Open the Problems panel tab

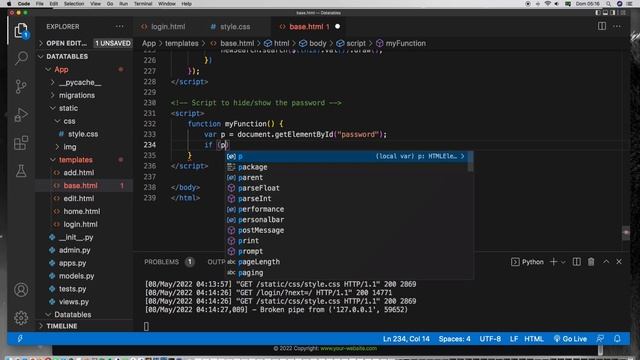[x=161, y=262]
